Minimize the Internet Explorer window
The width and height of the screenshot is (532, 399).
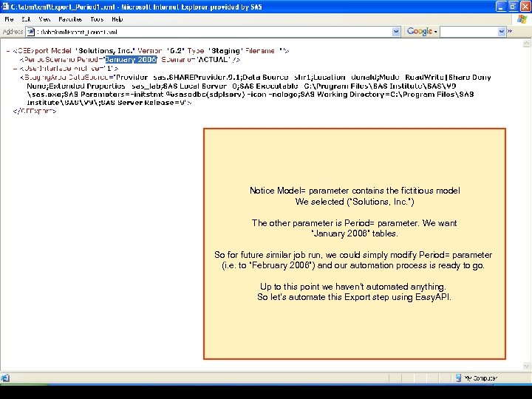tap(501, 7)
